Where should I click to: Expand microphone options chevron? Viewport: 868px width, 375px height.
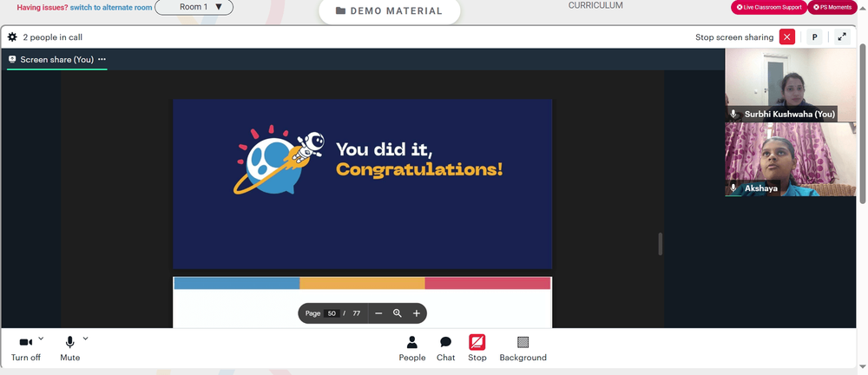tap(85, 339)
